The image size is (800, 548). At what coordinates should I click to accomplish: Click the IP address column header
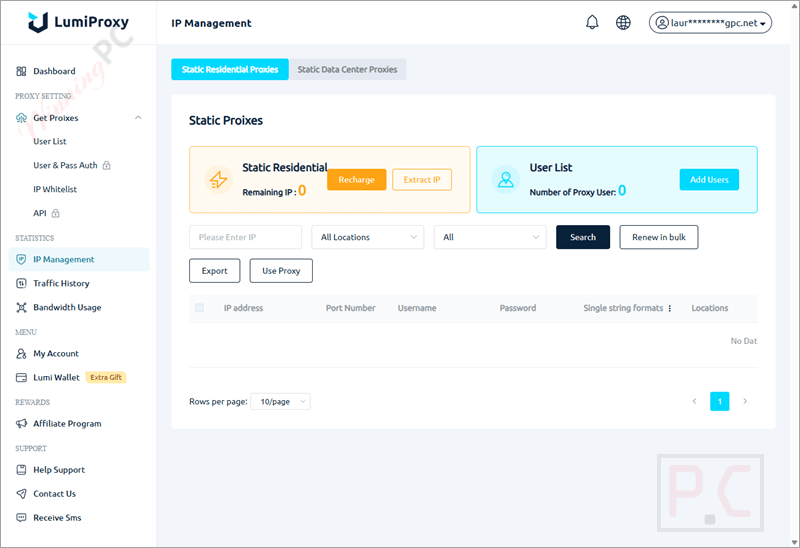pyautogui.click(x=243, y=308)
